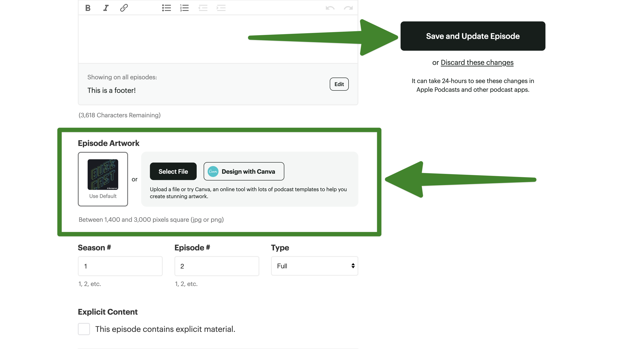Toggle bold formatting in the editor toolbar
Image resolution: width=618 pixels, height=364 pixels.
point(88,8)
